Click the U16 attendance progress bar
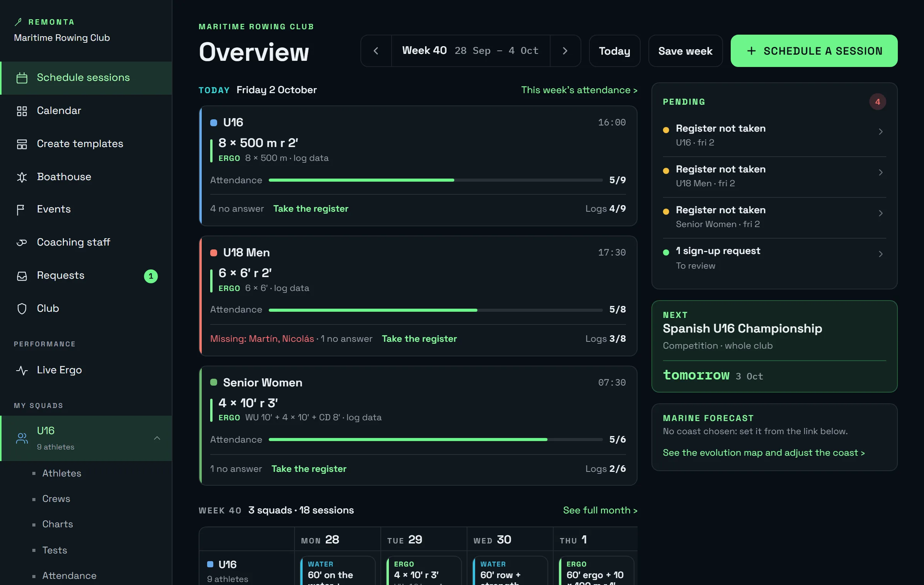This screenshot has height=585, width=924. coord(435,180)
